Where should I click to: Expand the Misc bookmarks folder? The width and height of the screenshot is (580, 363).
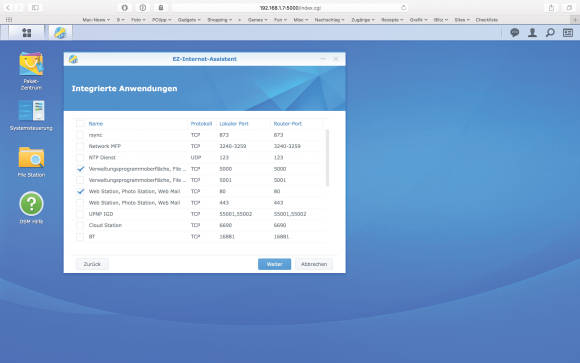300,20
